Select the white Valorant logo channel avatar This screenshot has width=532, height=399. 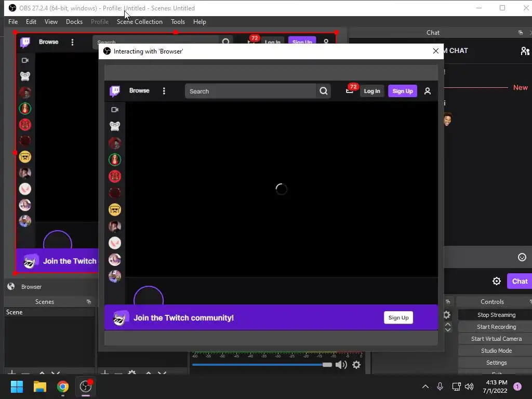[x=115, y=243]
